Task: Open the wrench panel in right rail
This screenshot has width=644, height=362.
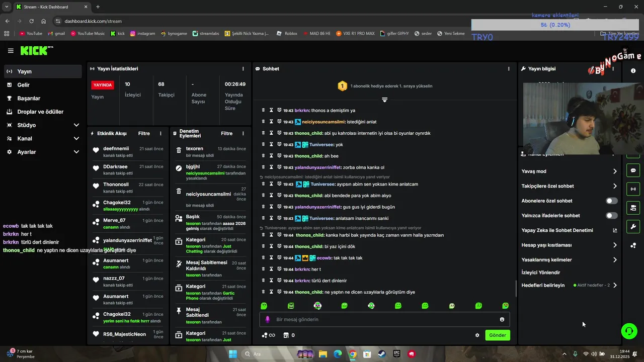Action: click(x=633, y=226)
